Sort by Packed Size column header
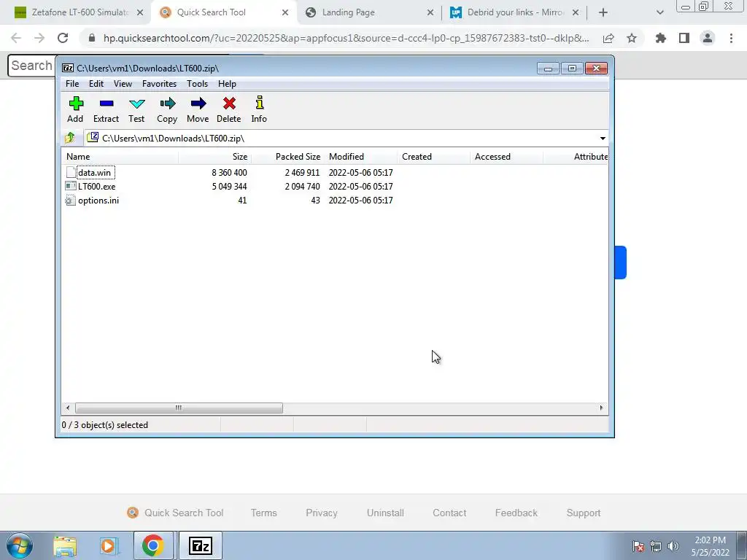Image resolution: width=747 pixels, height=560 pixels. (287, 157)
